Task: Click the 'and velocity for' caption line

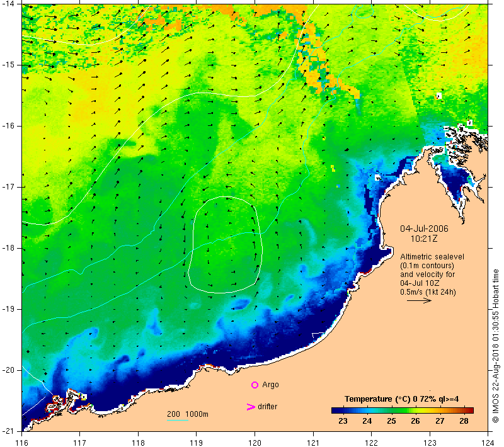Action: [x=428, y=274]
